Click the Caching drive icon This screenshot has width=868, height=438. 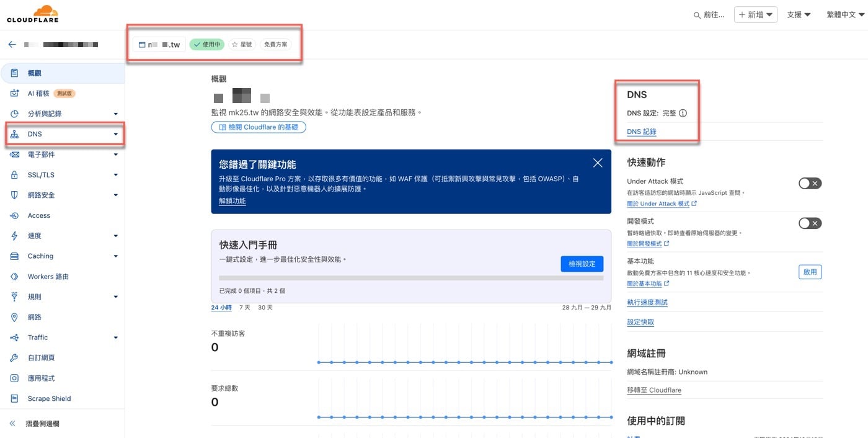15,256
